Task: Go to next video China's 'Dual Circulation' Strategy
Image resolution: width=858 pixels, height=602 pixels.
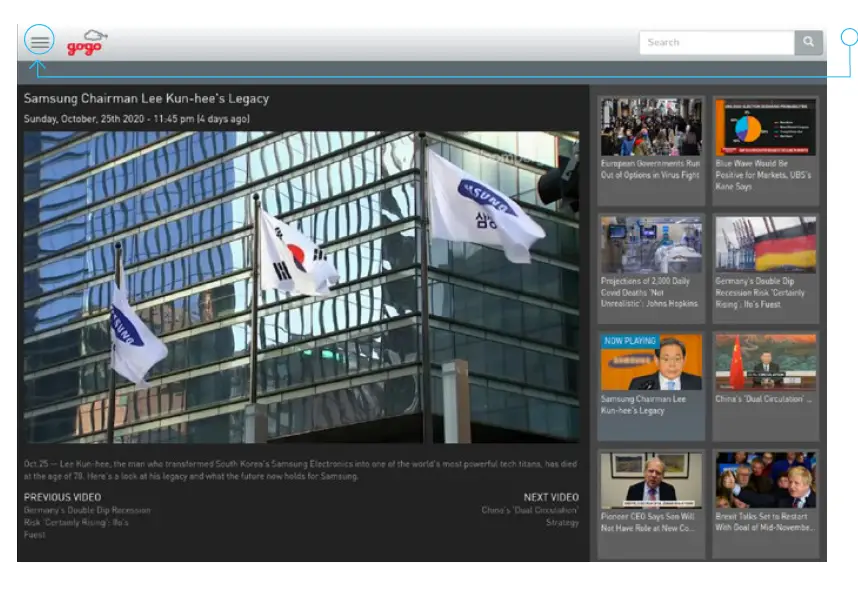Action: pos(530,516)
